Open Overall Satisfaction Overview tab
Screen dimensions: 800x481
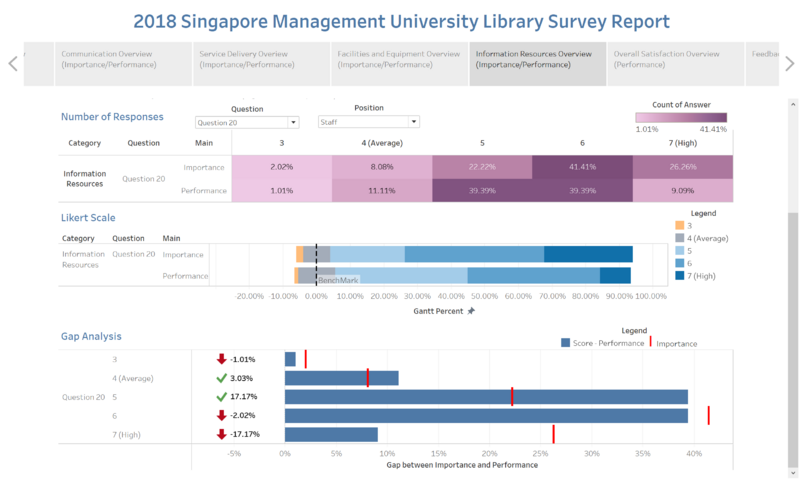tap(676, 64)
